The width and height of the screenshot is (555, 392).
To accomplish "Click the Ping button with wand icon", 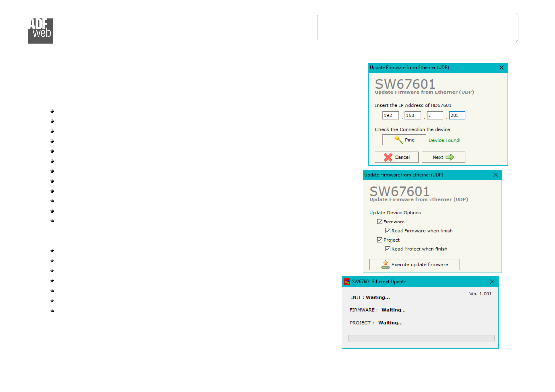I will 404,140.
